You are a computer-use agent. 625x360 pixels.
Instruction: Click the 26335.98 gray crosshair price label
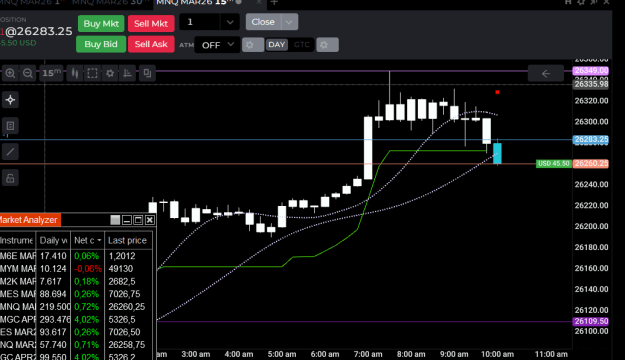coord(591,84)
